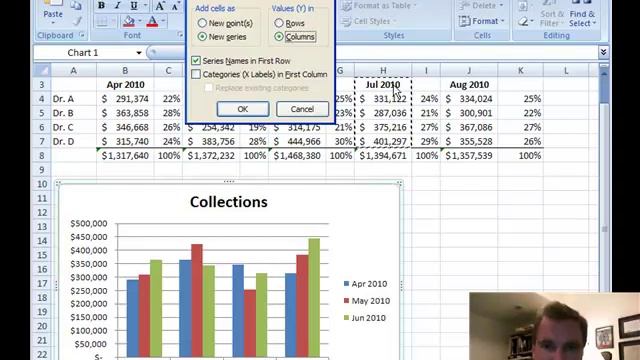Click the Select All corner of the sheet
The height and width of the screenshot is (360, 640).
click(42, 70)
